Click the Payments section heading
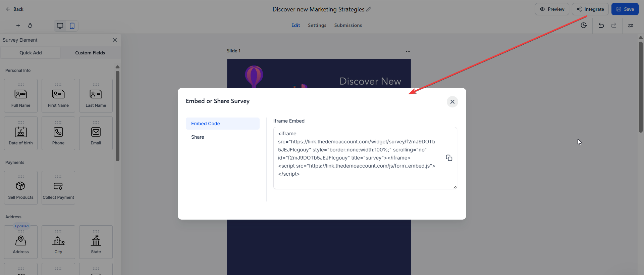The height and width of the screenshot is (275, 644). coord(15,163)
